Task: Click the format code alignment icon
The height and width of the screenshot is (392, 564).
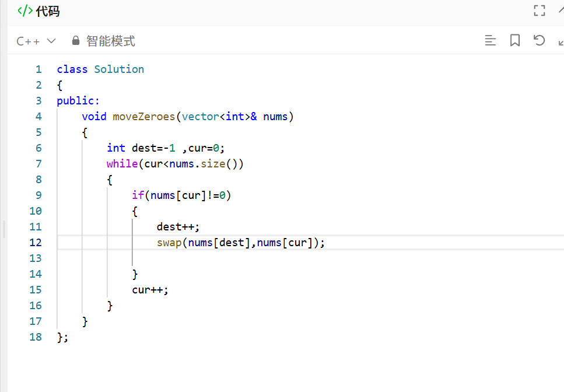Action: (x=490, y=40)
